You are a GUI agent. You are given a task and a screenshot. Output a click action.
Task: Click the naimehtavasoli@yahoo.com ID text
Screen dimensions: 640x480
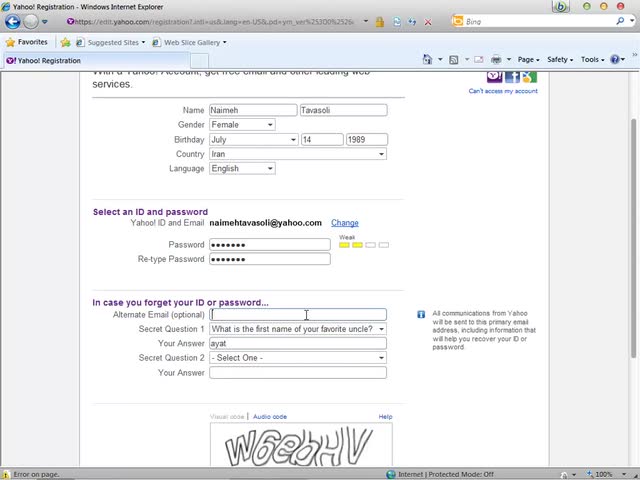265,223
